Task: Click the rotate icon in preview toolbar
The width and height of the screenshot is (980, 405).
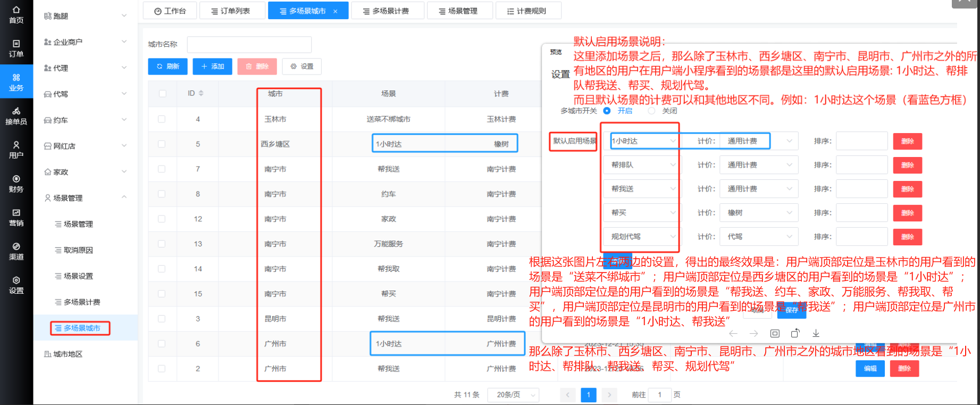Action: [x=795, y=334]
